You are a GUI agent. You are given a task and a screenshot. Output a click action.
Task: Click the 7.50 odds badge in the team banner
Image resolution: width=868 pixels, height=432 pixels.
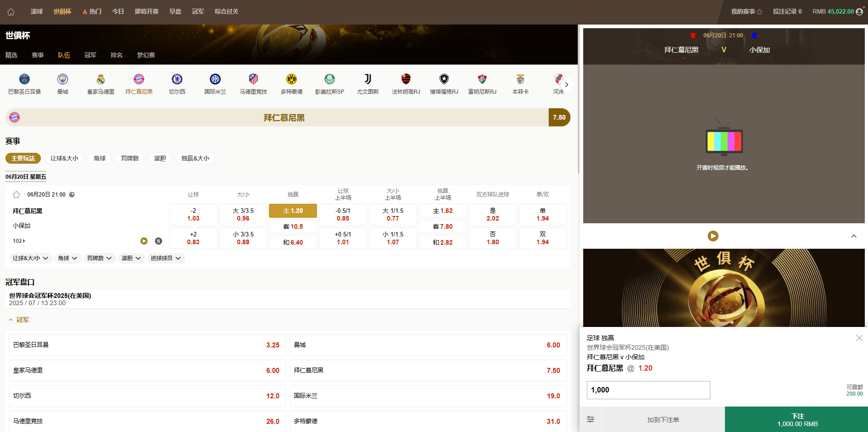559,117
